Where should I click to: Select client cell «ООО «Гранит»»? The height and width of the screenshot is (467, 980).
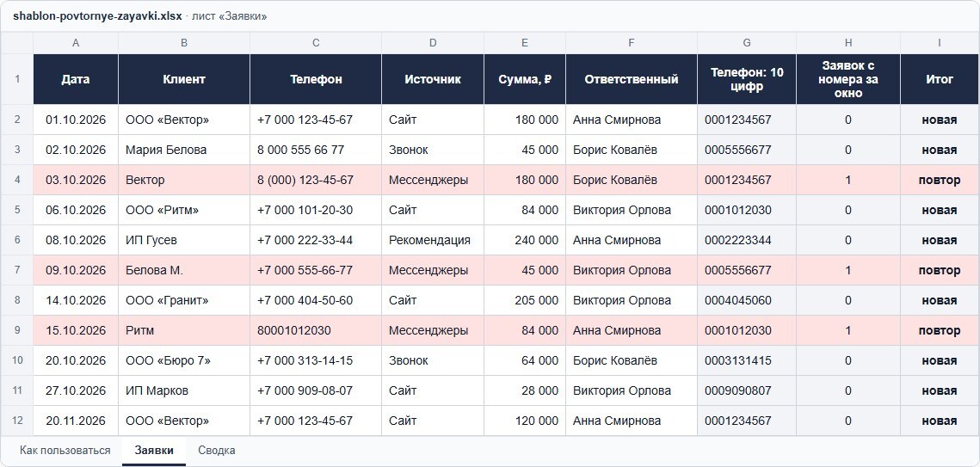184,300
